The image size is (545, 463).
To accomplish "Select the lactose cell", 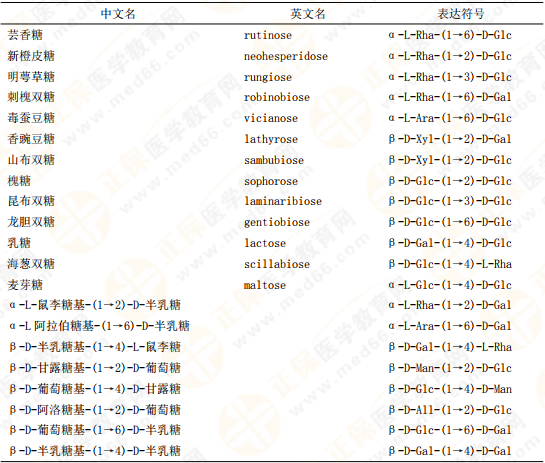I will pyautogui.click(x=265, y=243).
